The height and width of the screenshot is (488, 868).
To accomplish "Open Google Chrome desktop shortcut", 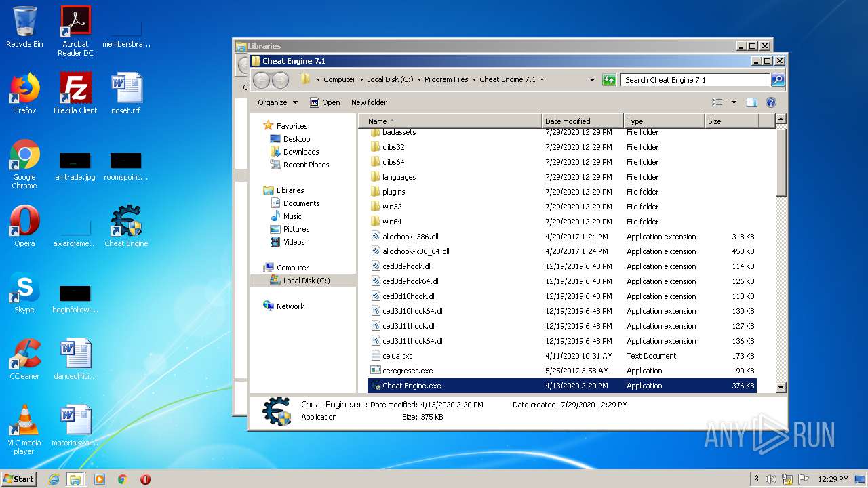I will (24, 164).
